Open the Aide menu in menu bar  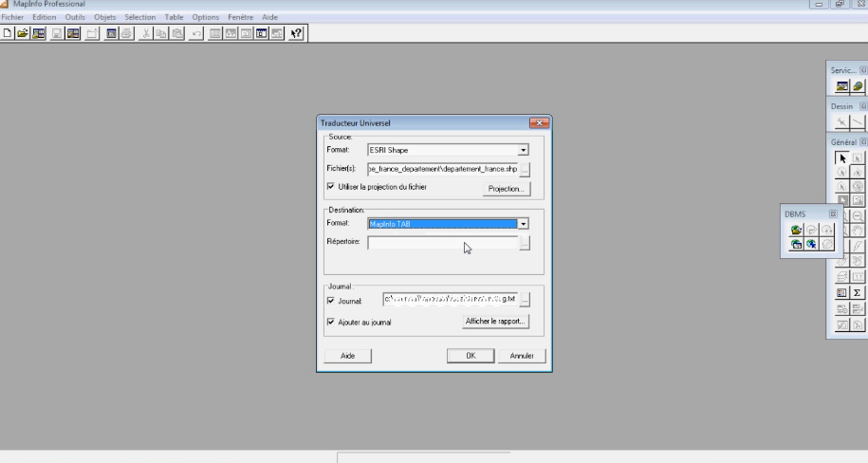[x=269, y=17]
